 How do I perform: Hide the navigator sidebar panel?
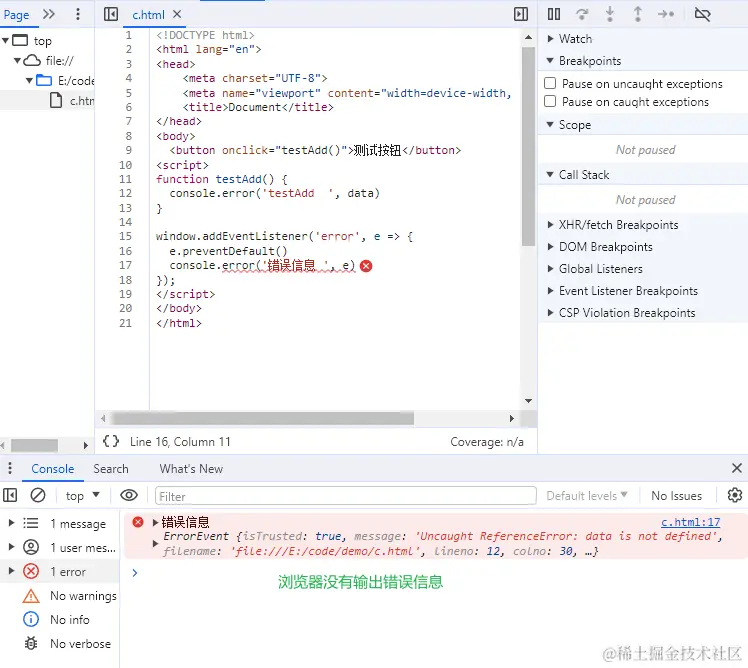[111, 14]
